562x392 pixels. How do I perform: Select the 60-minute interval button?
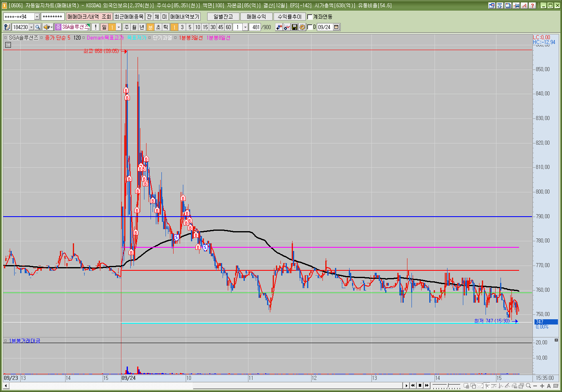tap(228, 27)
